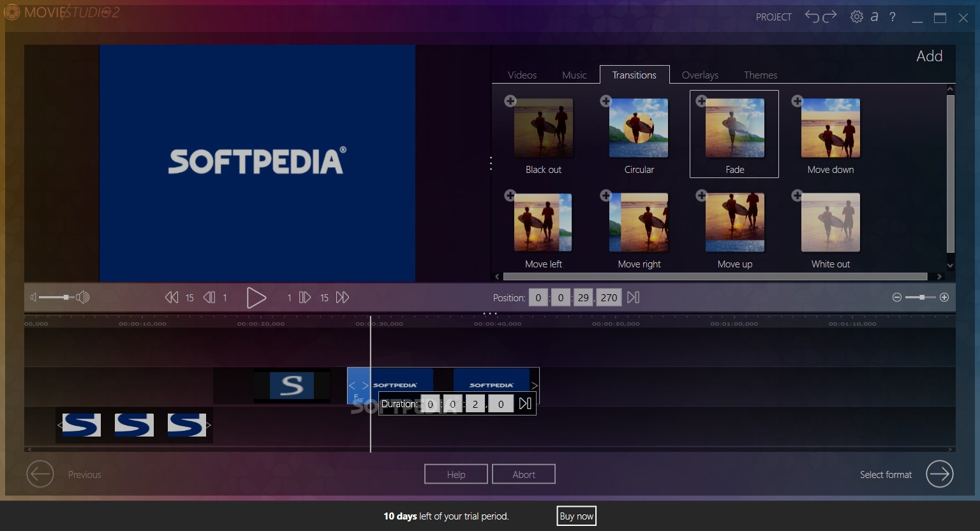Zoom out timeline with minus icon

click(897, 297)
